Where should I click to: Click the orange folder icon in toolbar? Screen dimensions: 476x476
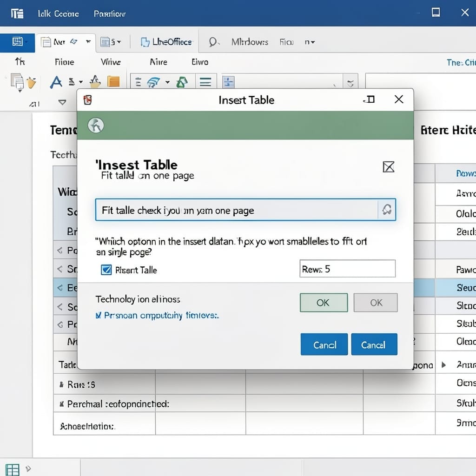[x=113, y=81]
